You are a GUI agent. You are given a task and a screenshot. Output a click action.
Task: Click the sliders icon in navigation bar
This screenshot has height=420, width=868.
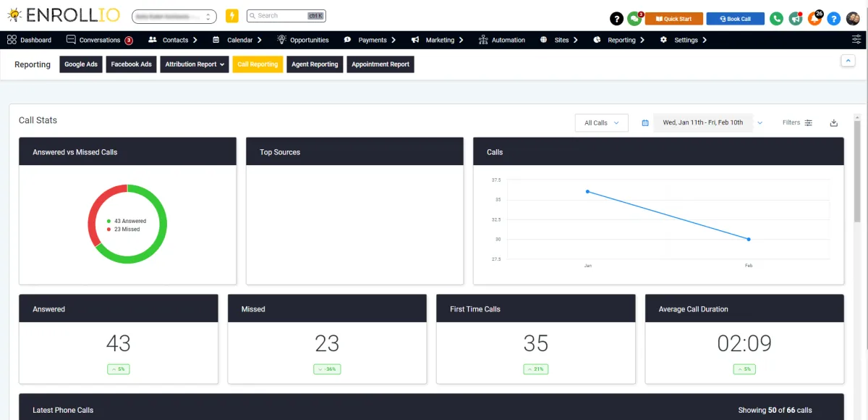point(856,40)
